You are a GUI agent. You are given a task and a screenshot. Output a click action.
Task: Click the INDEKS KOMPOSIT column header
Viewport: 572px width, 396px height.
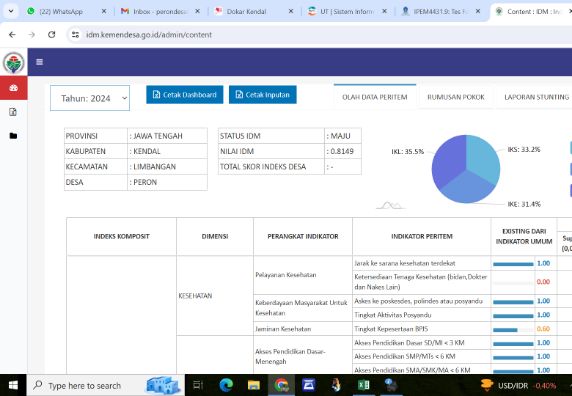point(121,236)
